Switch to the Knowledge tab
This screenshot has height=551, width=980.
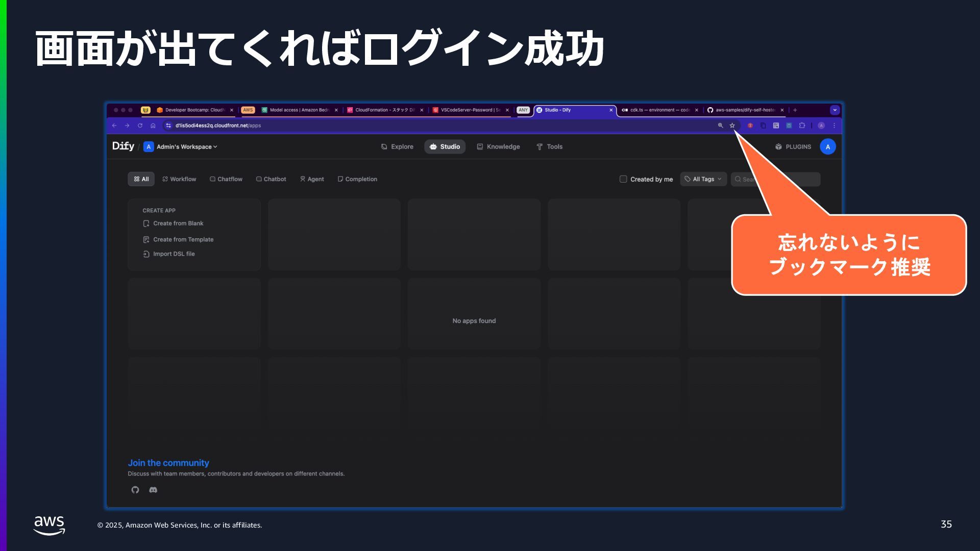(x=498, y=147)
